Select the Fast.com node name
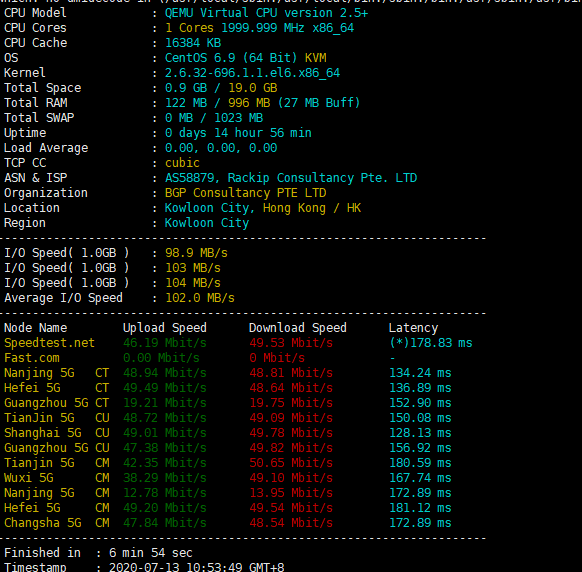Image resolution: width=582 pixels, height=572 pixels. coord(32,358)
